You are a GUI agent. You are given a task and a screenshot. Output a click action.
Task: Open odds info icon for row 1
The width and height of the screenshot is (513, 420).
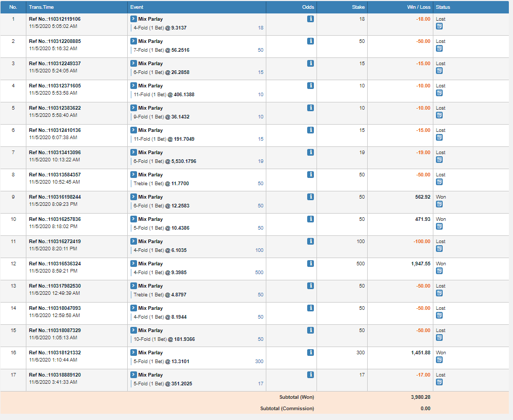tap(310, 19)
